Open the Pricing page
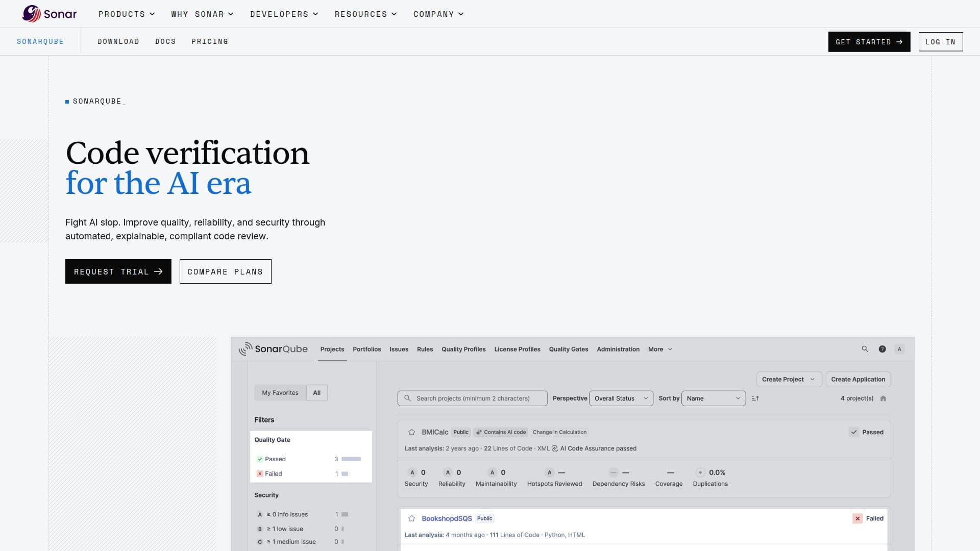Screen dimensions: 980x551 [x=210, y=41]
